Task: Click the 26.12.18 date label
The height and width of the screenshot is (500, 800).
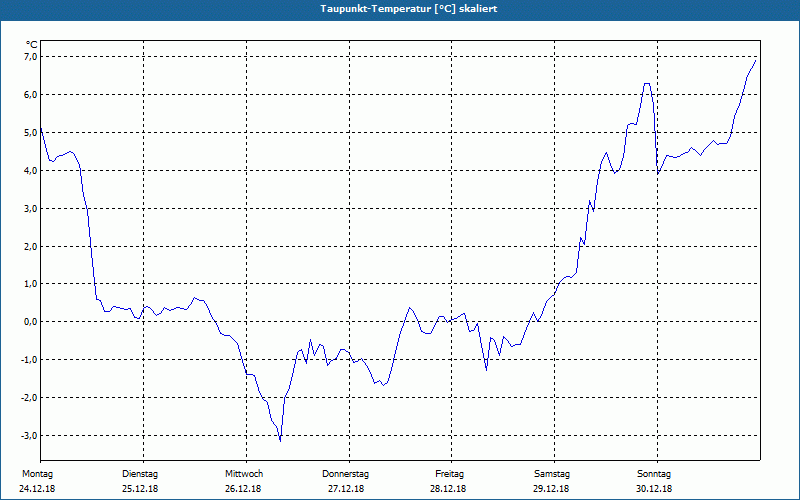Action: point(243,489)
